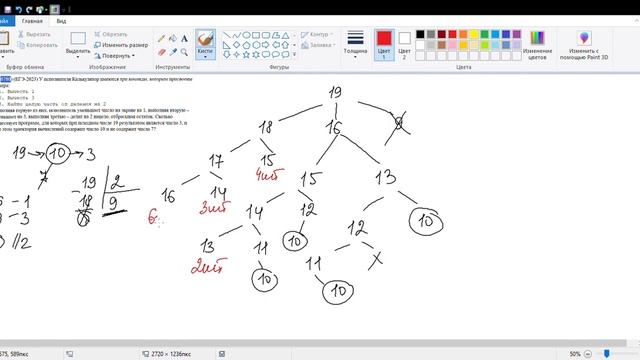Pick the Pentagon shape
The width and height of the screenshot is (640, 360).
pyautogui.click(x=246, y=45)
